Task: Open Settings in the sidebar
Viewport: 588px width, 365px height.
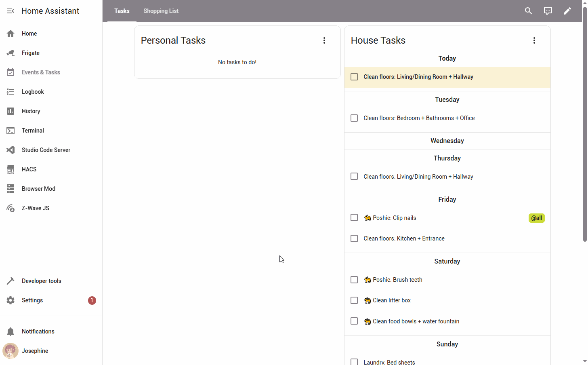Action: coord(32,300)
